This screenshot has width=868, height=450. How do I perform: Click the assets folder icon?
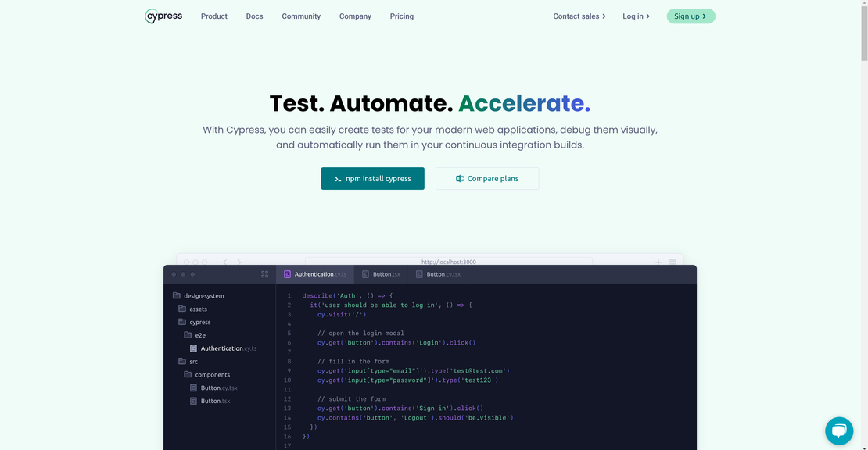182,309
